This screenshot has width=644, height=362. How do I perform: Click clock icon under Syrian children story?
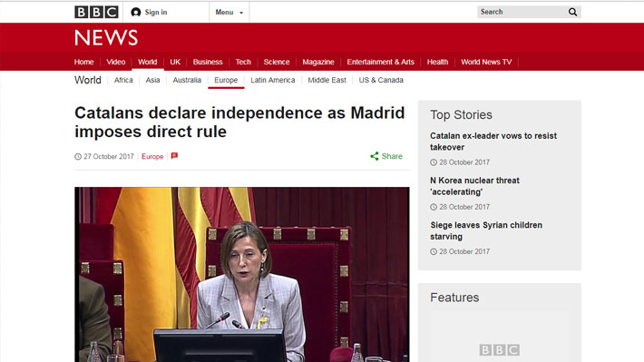[x=434, y=251]
